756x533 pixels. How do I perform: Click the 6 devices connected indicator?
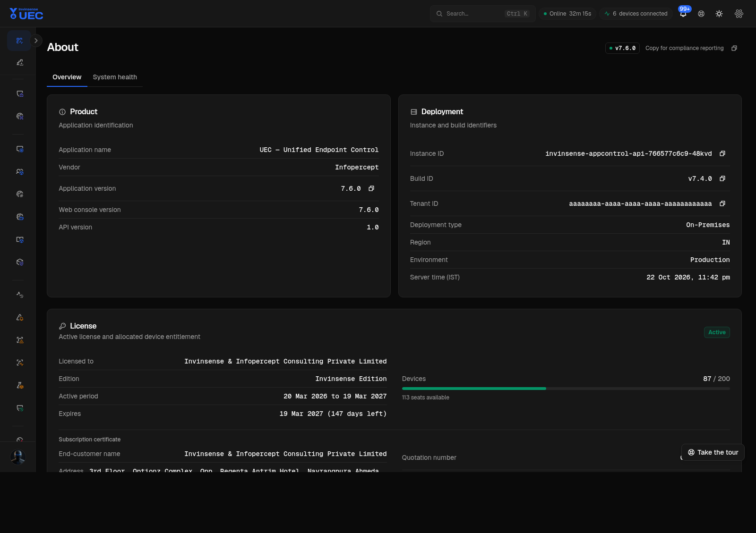click(636, 14)
